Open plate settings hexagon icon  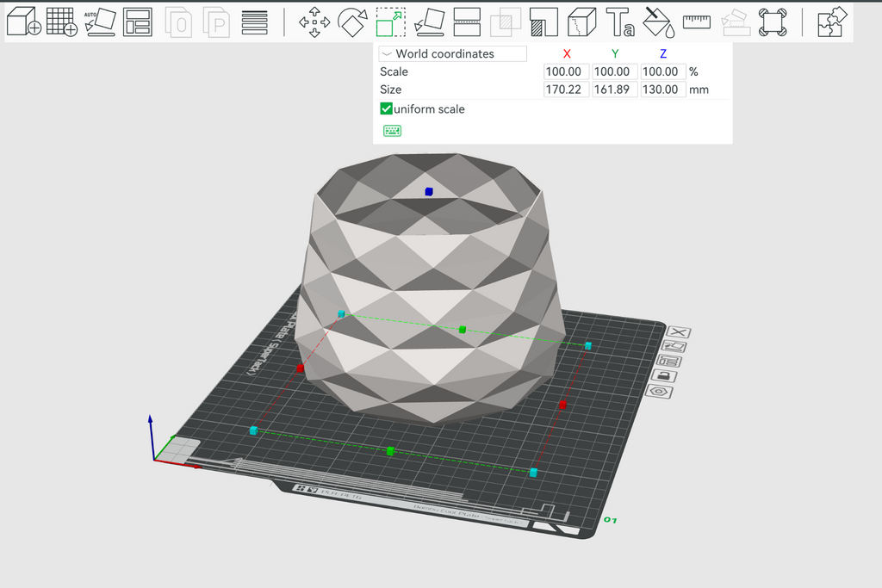point(659,391)
